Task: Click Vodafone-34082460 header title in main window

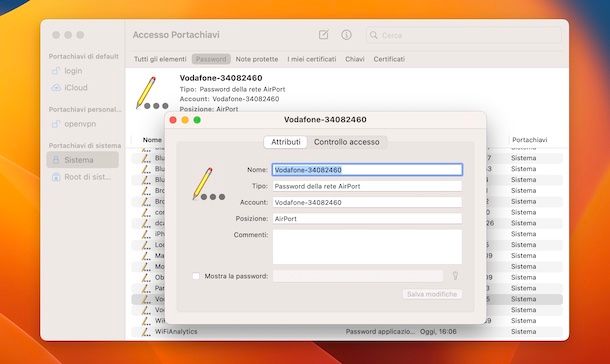Action: (x=221, y=78)
